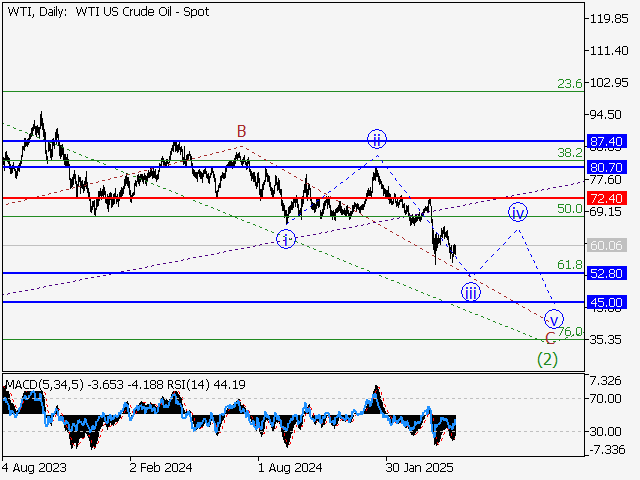The height and width of the screenshot is (480, 640).
Task: Select the circled wave iii marker
Action: click(470, 292)
